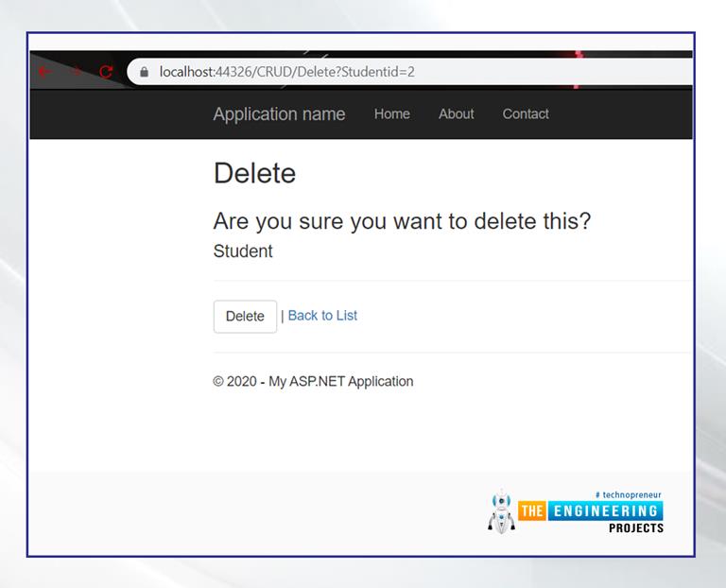Reload the page with the refresh icon
This screenshot has height=588, width=726.
106,72
